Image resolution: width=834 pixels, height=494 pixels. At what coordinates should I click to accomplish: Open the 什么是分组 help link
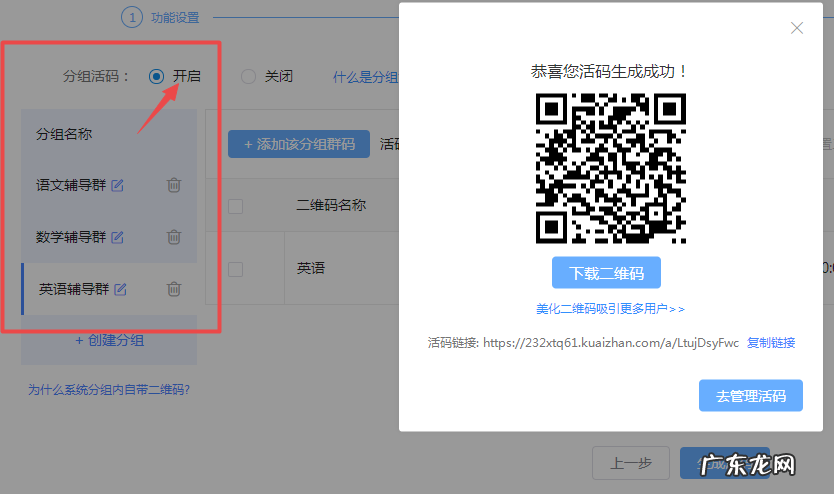pyautogui.click(x=365, y=77)
